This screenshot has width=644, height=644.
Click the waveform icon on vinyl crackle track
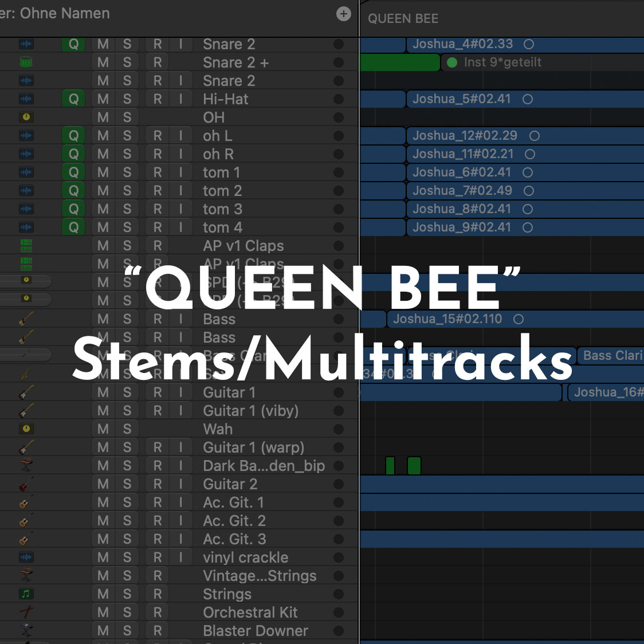click(x=26, y=557)
